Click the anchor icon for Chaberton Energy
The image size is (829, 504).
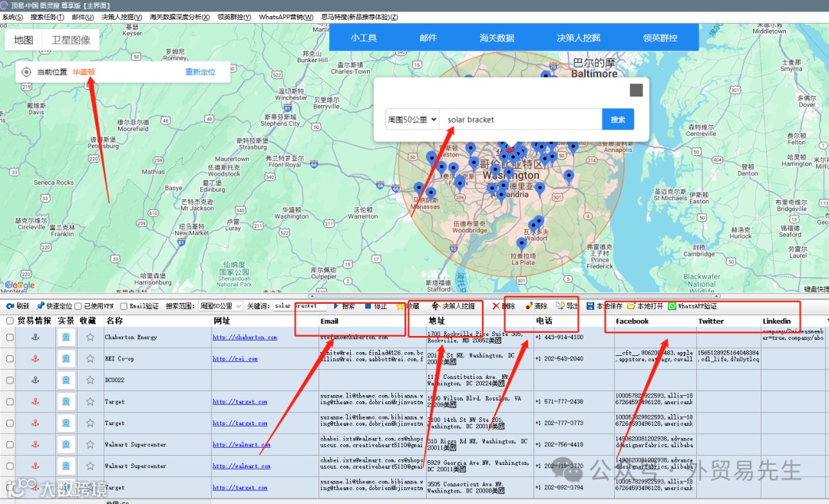pyautogui.click(x=35, y=337)
